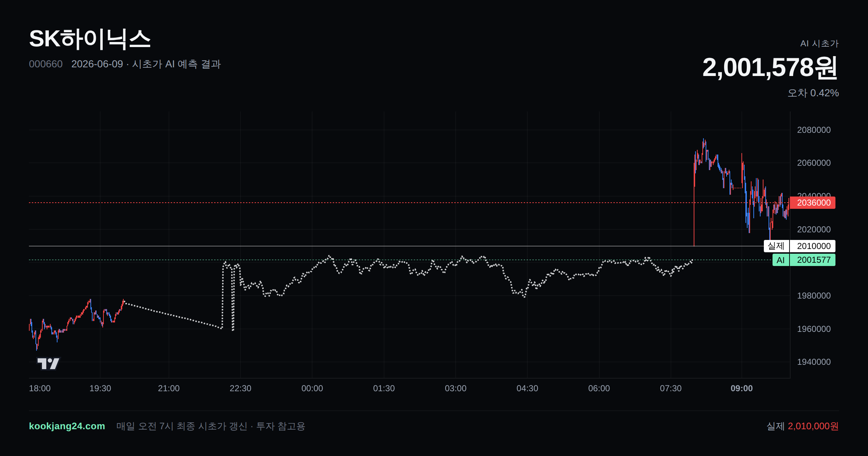Click the SK하이닉스 stock title
Viewport: 868px width, 456px height.
click(90, 39)
